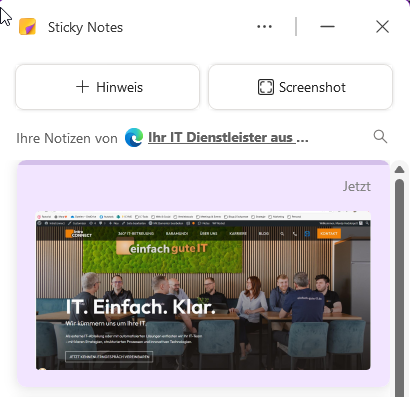
Task: Open the three-dot more options menu
Action: (264, 27)
